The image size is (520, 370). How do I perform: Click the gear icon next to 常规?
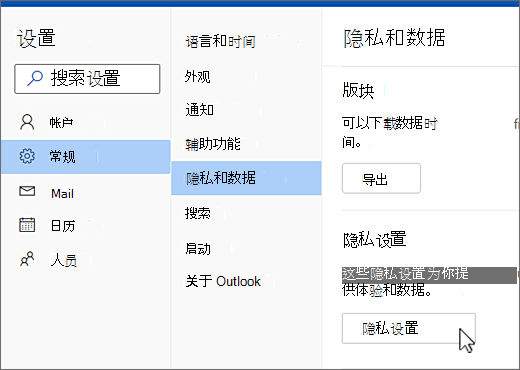pyautogui.click(x=27, y=156)
